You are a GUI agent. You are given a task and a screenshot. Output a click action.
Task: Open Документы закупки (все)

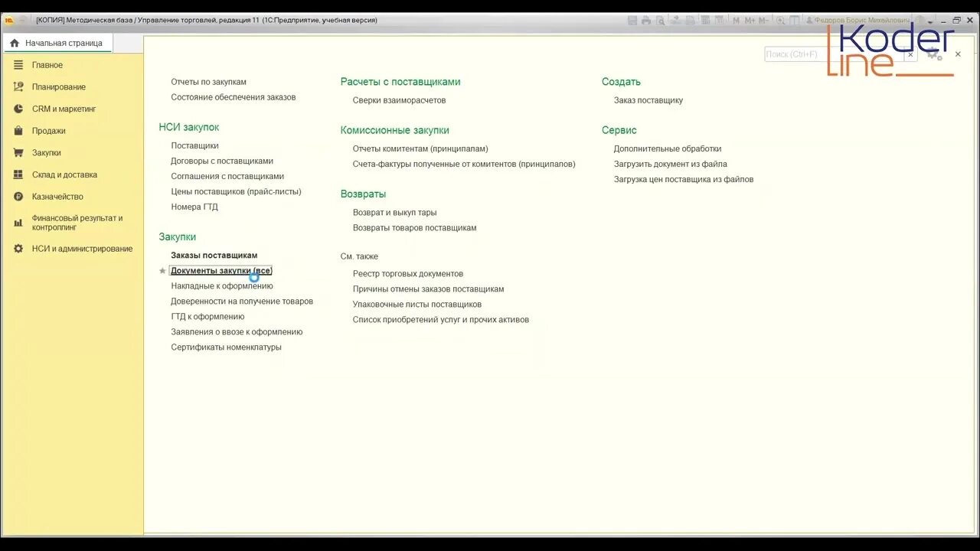(220, 271)
